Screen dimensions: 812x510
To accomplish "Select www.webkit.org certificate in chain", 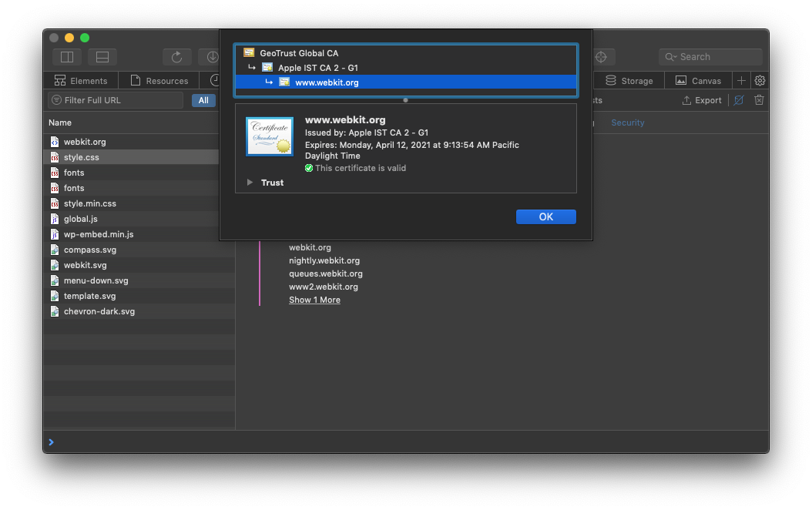I will (406, 82).
